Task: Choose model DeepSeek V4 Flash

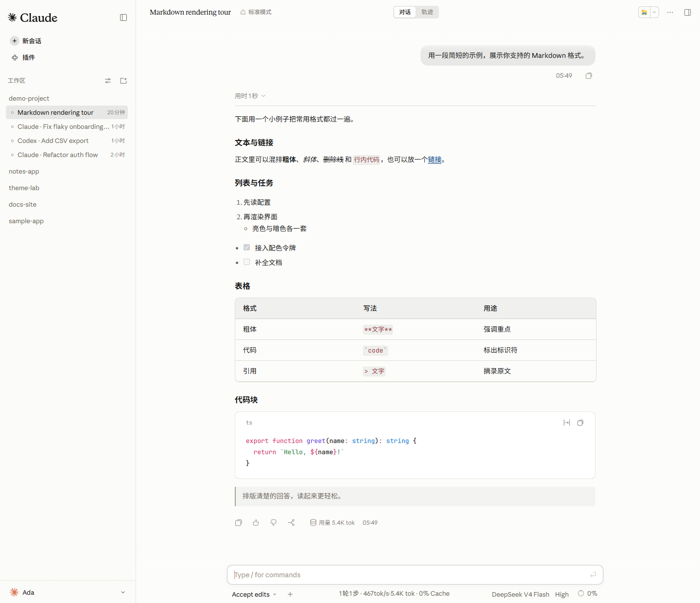Action: tap(521, 594)
